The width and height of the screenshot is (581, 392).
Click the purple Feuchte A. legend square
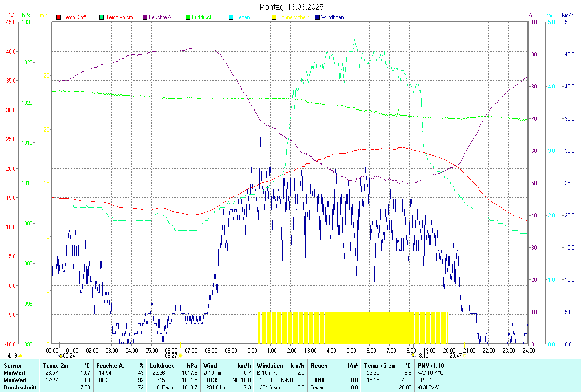pos(145,17)
